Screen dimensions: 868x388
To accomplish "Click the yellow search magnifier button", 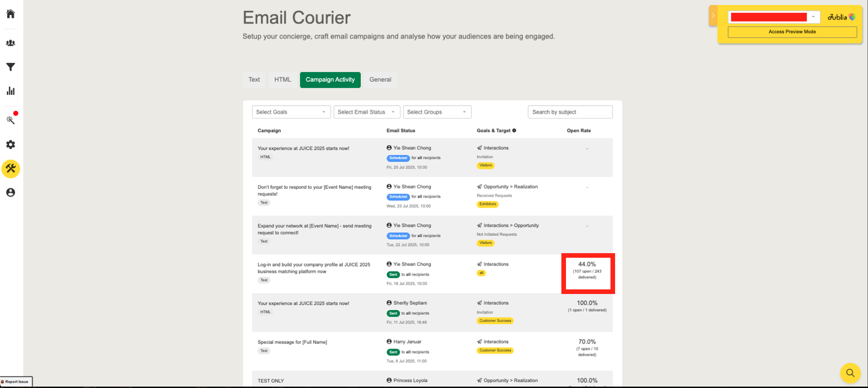I will pyautogui.click(x=850, y=373).
